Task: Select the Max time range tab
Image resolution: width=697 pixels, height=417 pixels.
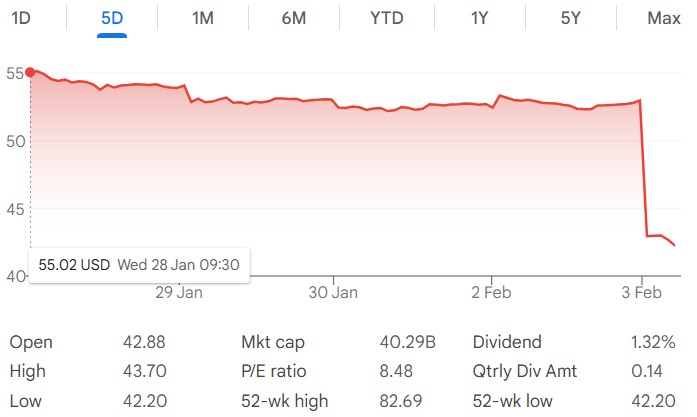Action: click(x=663, y=18)
